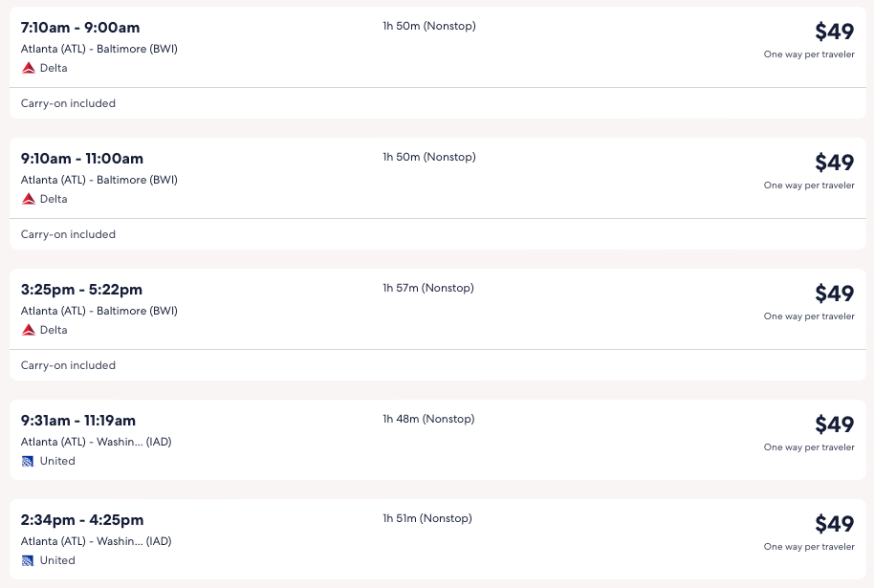Click $49 price on 3:25pm flight
Viewport: 874px width, 588px height.
coord(834,294)
